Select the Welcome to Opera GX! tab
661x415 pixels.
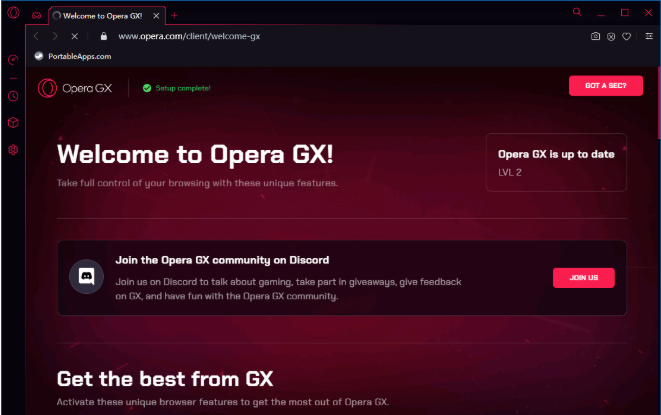pos(107,16)
